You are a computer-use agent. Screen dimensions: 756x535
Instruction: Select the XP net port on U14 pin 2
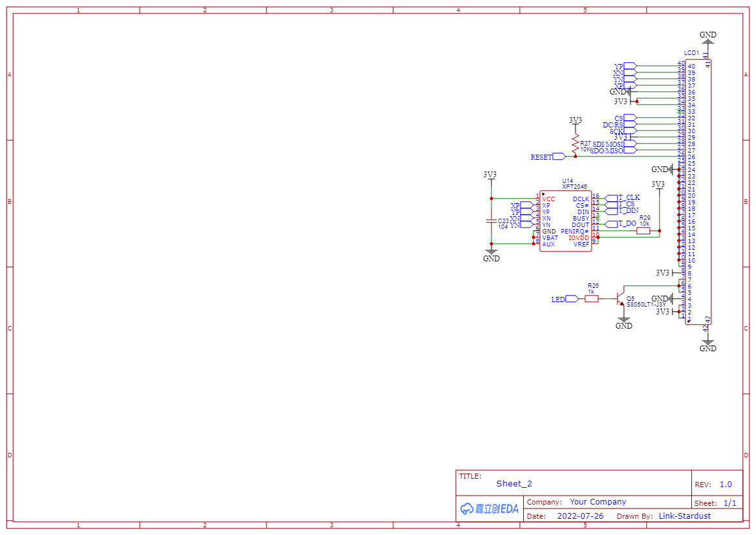(x=526, y=205)
